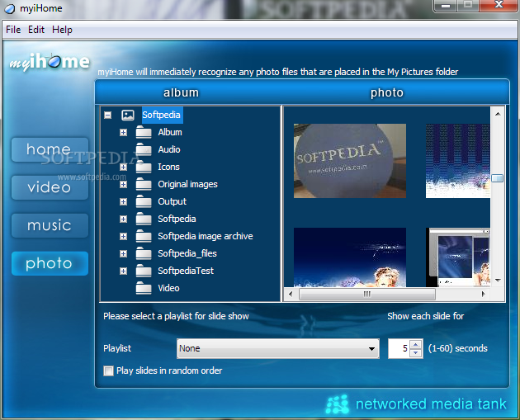Collapse the Softpedia root album node
520x420 pixels.
click(x=108, y=115)
